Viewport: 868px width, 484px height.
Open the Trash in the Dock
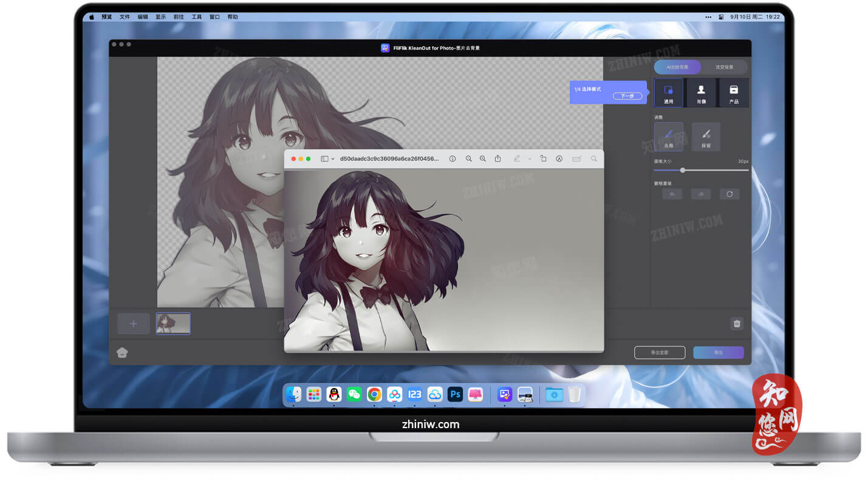point(574,394)
